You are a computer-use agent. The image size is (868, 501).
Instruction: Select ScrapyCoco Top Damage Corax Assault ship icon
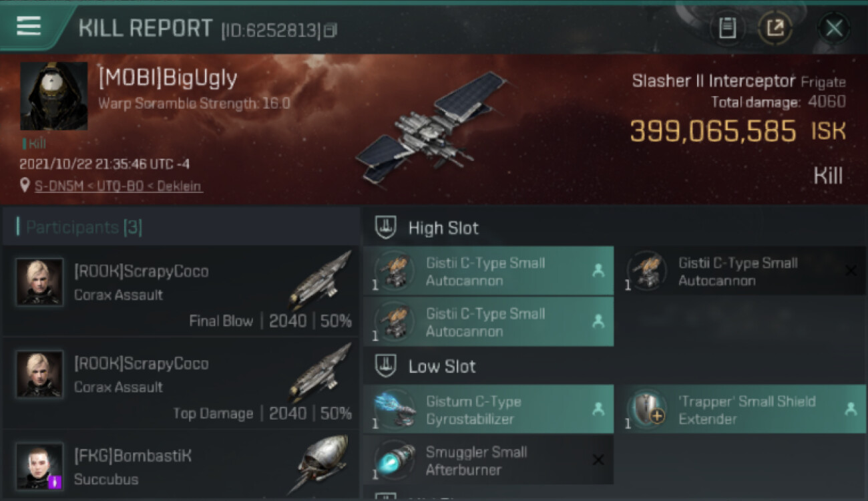321,372
